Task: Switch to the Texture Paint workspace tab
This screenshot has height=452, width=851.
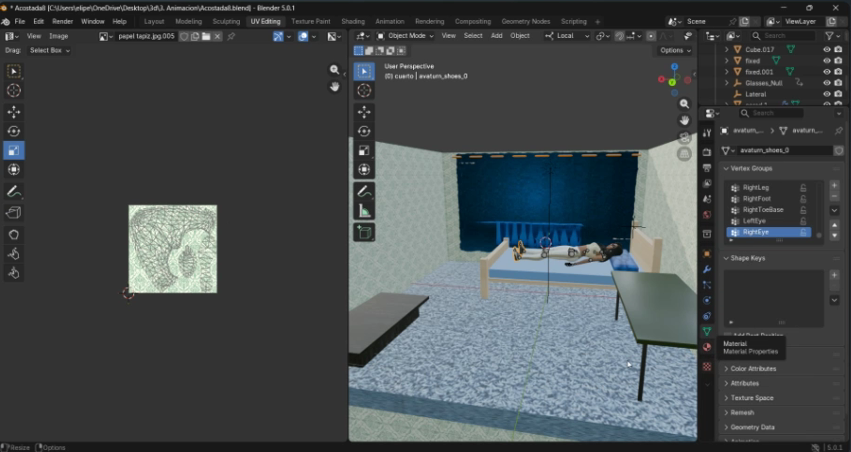Action: (310, 21)
